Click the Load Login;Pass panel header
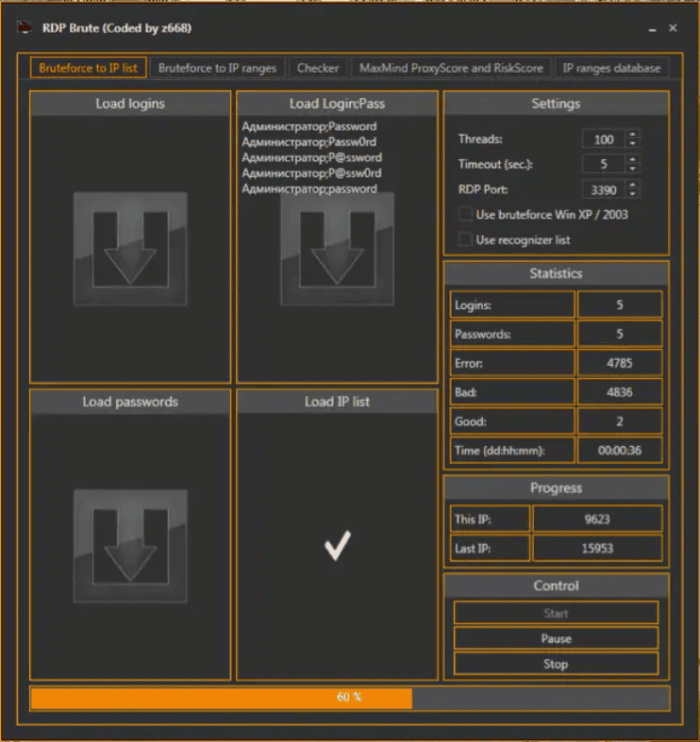 coord(337,104)
